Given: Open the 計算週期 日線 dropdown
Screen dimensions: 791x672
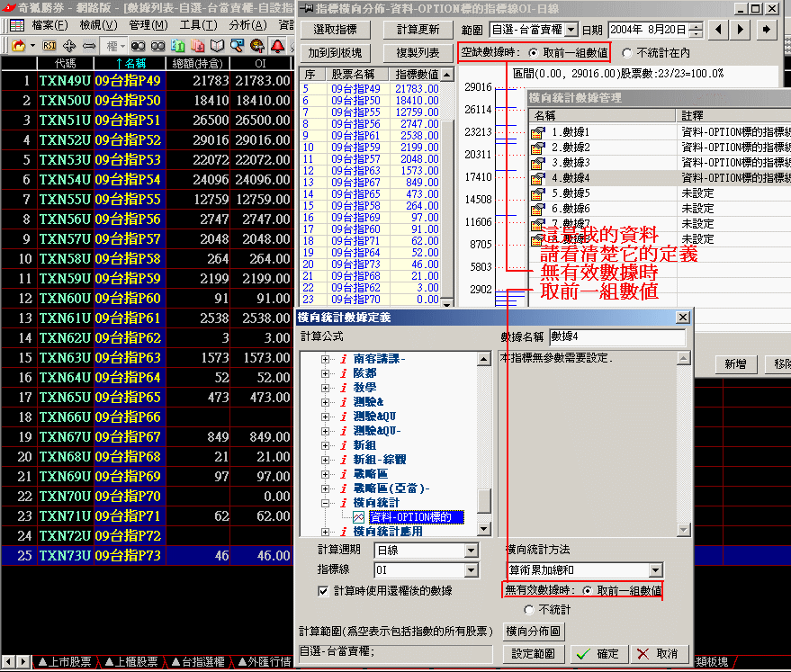Looking at the screenshot, I should pos(471,551).
